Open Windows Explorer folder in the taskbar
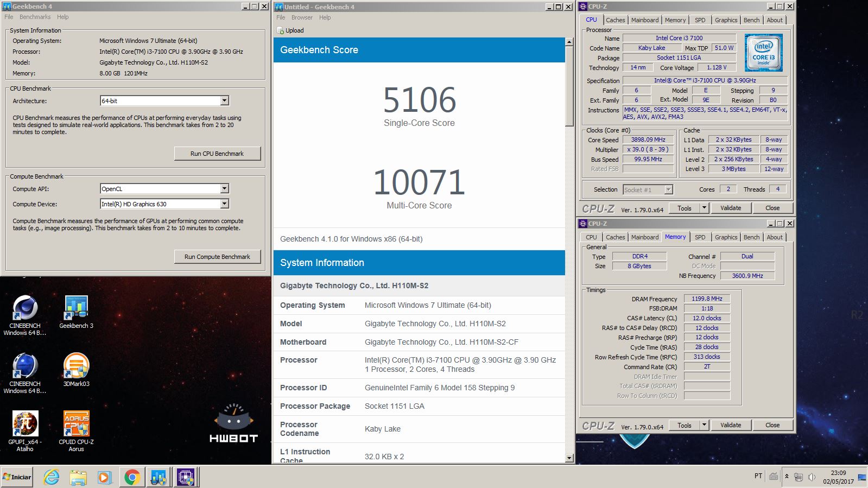Viewport: 868px width, 488px height. (x=78, y=477)
